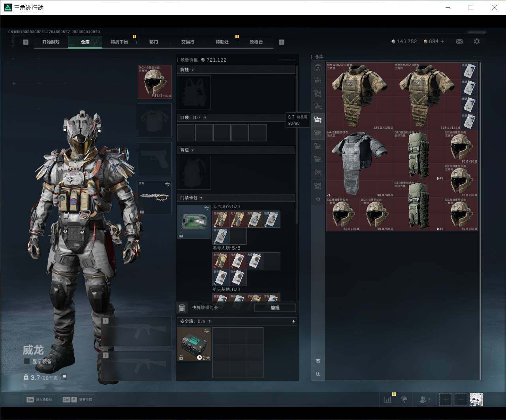Switch to the 特战干员 tab

[x=119, y=42]
